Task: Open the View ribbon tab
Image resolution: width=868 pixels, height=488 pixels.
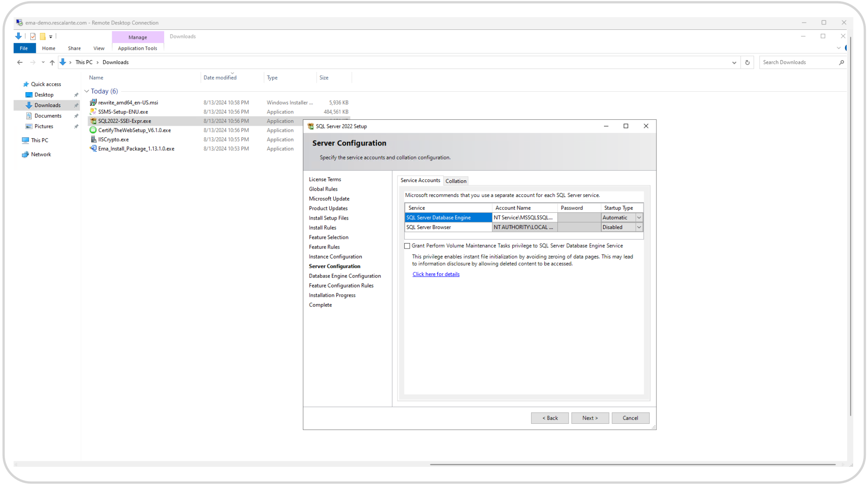Action: tap(99, 48)
